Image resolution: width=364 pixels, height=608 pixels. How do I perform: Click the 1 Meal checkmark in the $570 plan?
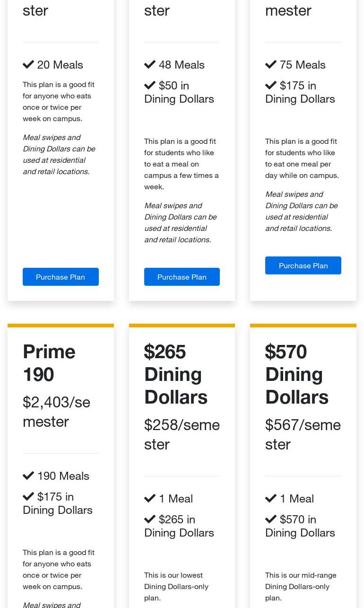tap(271, 498)
